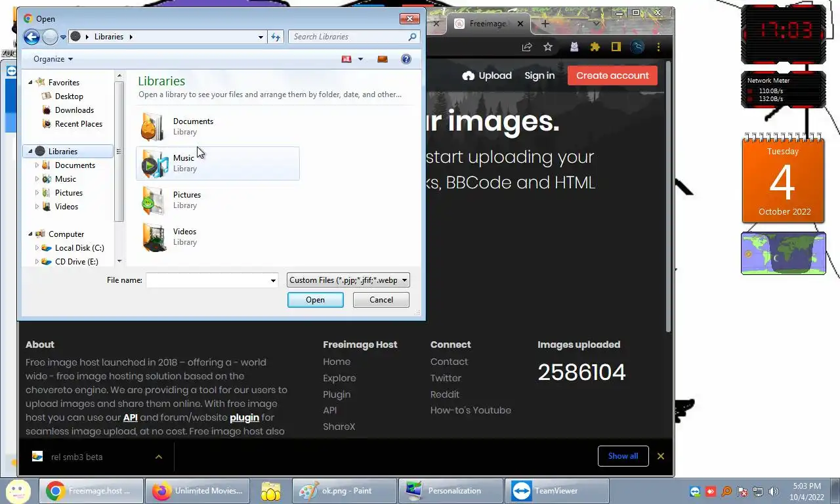The width and height of the screenshot is (840, 504).
Task: Click the Forward arrow in the Open dialog
Action: point(50,37)
